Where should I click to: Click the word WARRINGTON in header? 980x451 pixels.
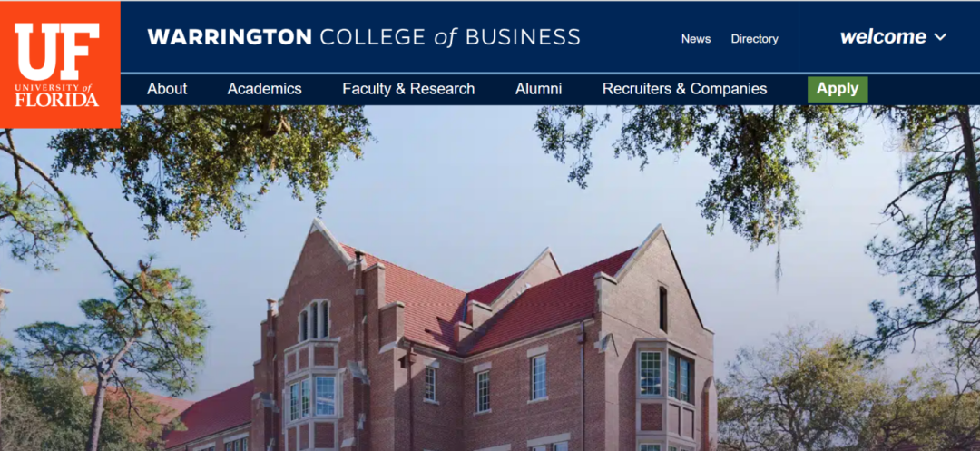(230, 37)
